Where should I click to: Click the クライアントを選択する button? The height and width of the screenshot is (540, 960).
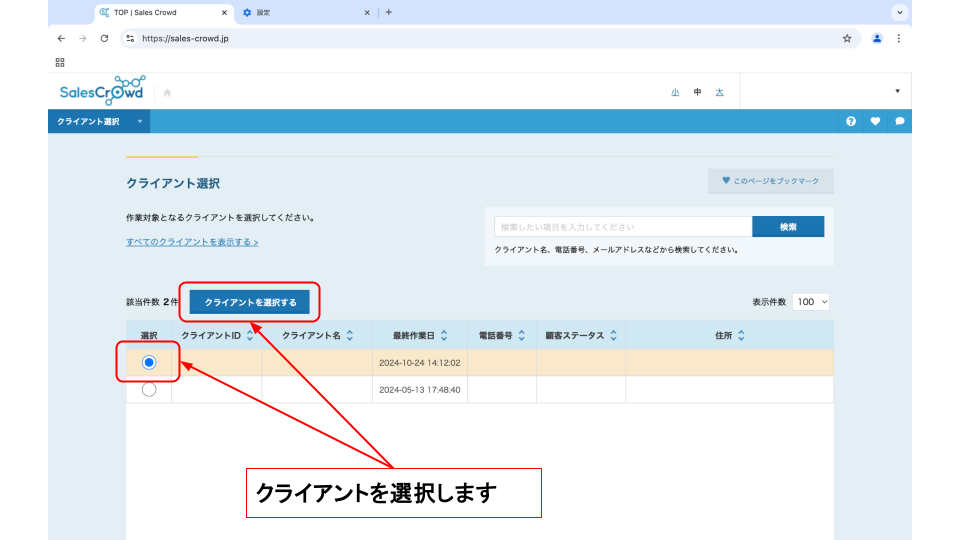click(x=250, y=301)
